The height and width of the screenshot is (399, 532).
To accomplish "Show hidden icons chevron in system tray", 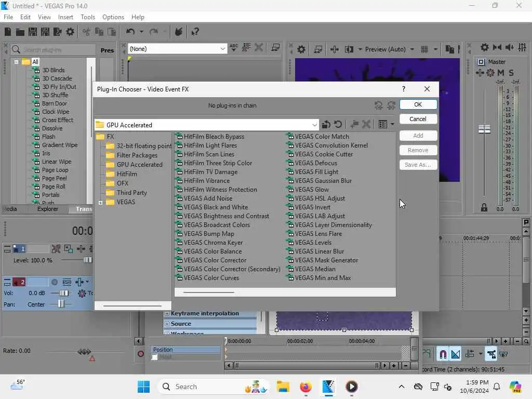I will coord(402,387).
